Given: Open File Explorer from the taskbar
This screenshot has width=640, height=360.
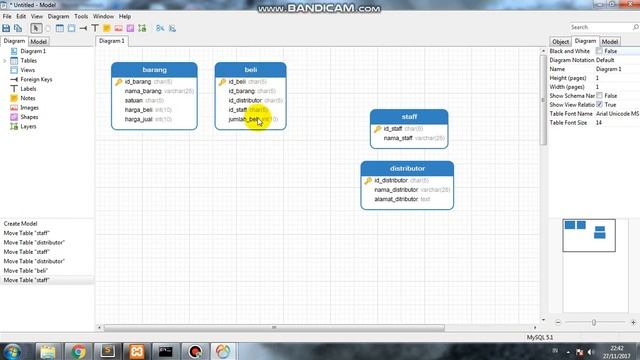Looking at the screenshot, I should point(48,351).
